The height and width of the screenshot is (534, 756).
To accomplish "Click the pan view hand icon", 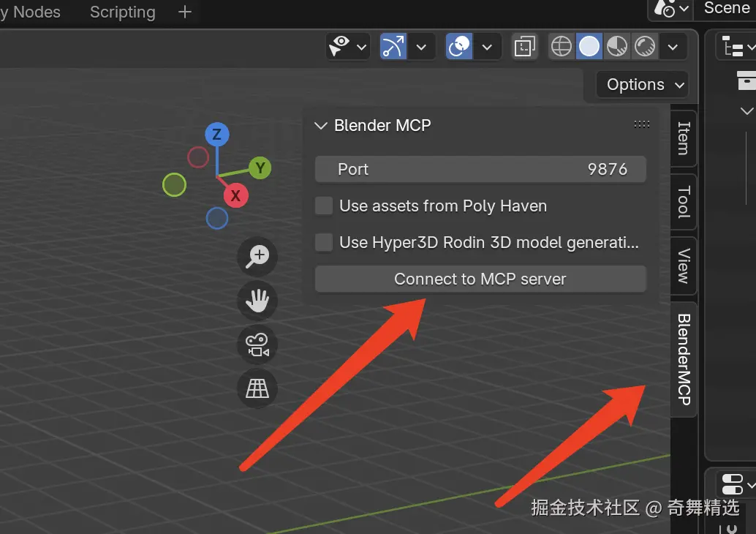I will [x=257, y=301].
